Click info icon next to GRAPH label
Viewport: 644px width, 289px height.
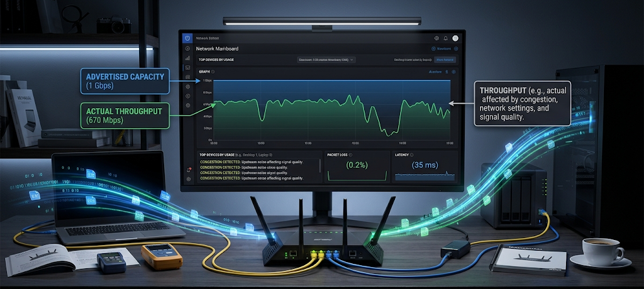pos(213,72)
